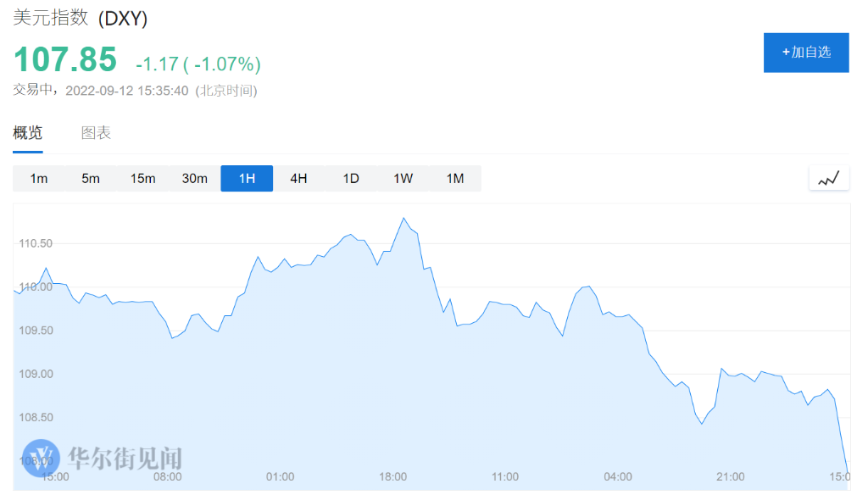Click the 110.50 price axis label
This screenshot has height=495, width=868.
[x=36, y=243]
